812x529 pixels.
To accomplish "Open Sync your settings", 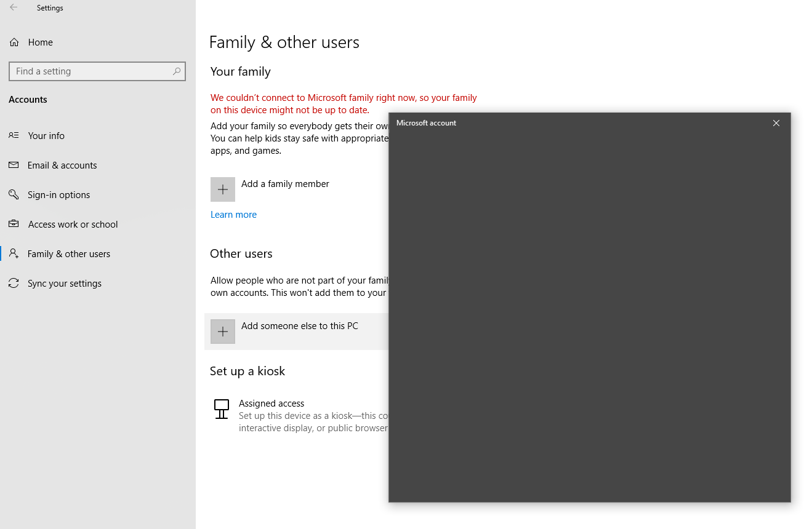I will 64,283.
